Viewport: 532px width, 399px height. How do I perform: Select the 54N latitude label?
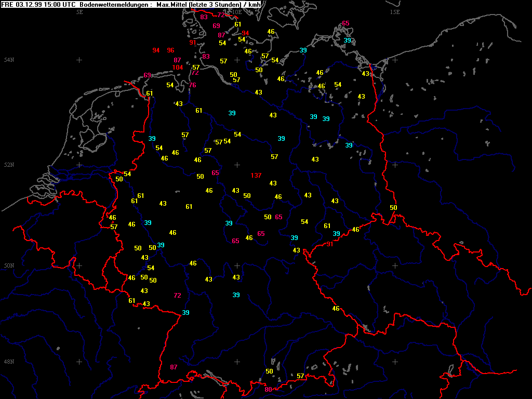[8, 60]
